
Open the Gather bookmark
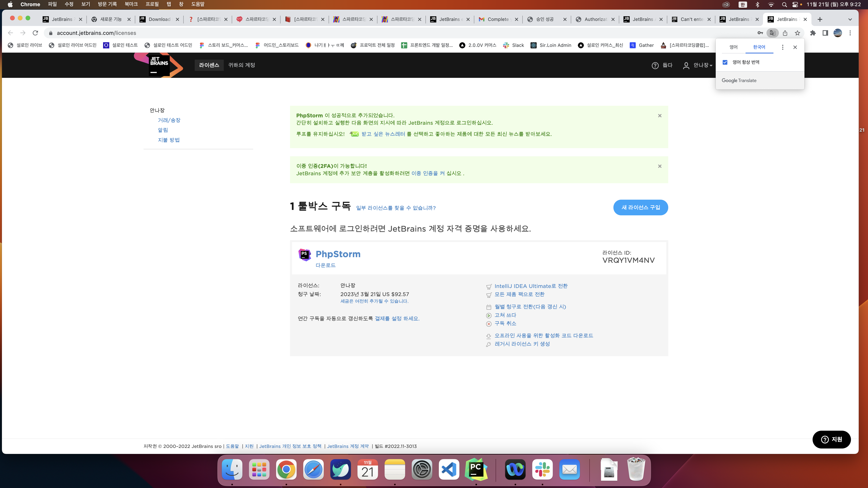pyautogui.click(x=641, y=45)
